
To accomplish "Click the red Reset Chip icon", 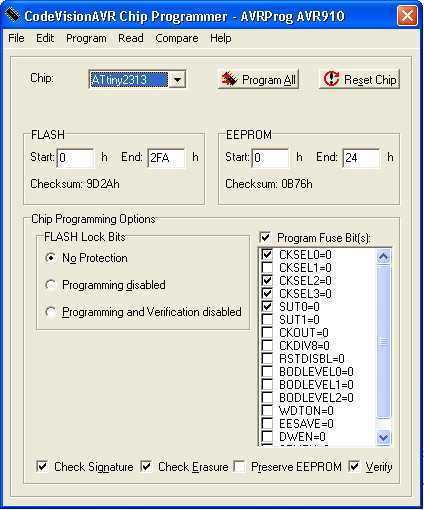I will tap(331, 79).
